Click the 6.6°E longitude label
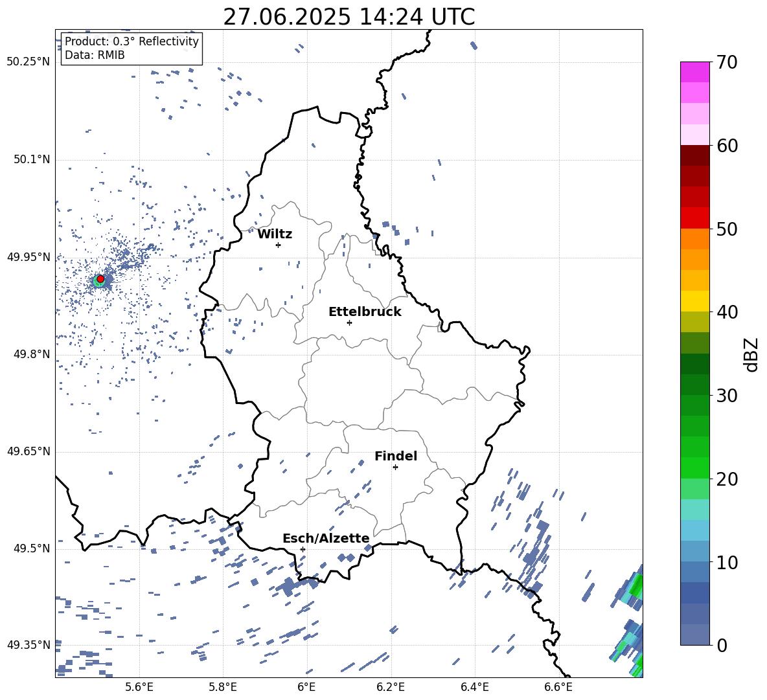Image resolution: width=767 pixels, height=700 pixels. (x=558, y=687)
